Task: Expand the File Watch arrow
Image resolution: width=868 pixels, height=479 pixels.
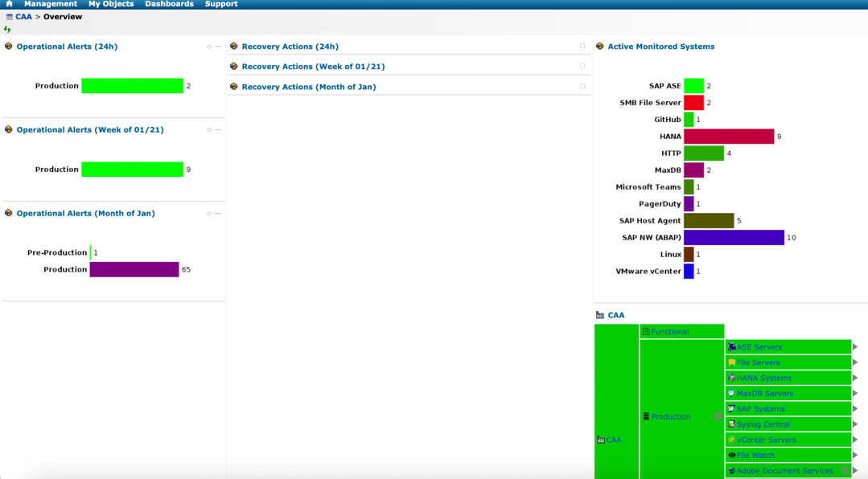Action: [855, 455]
